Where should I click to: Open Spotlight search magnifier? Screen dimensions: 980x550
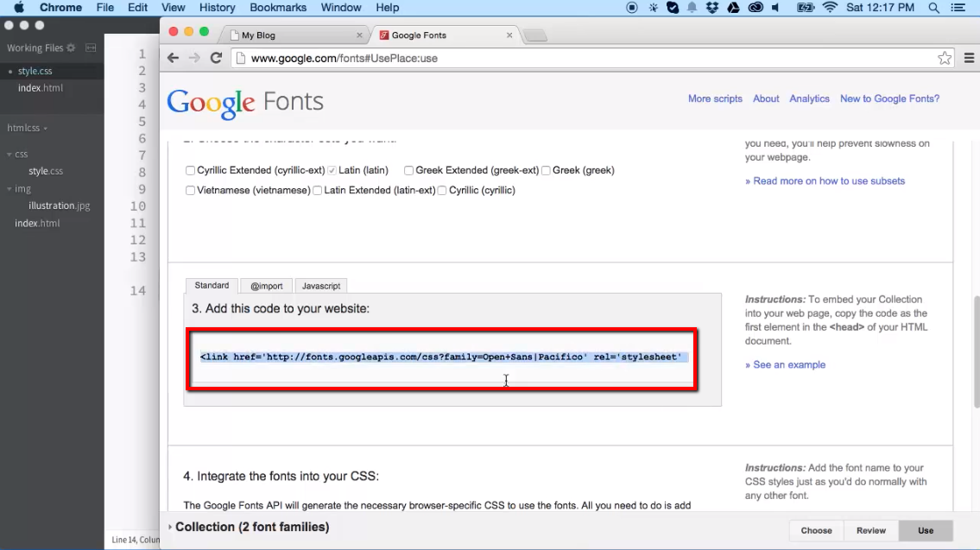tap(933, 8)
